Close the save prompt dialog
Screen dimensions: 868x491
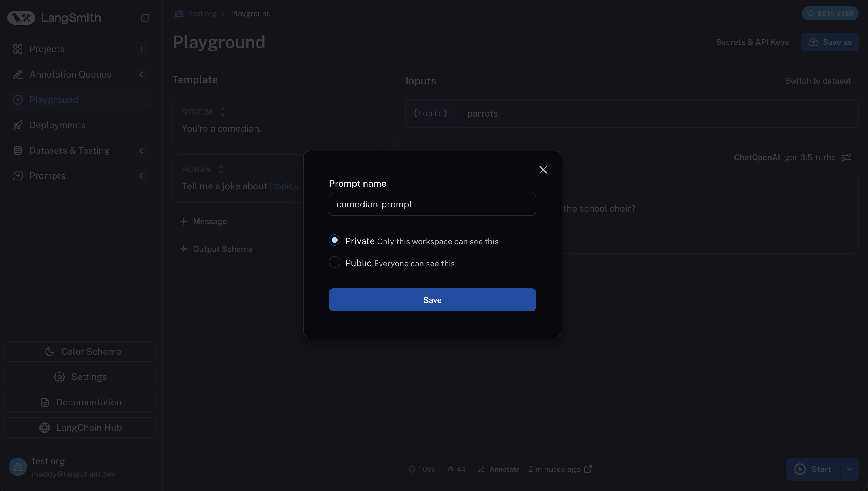point(543,170)
